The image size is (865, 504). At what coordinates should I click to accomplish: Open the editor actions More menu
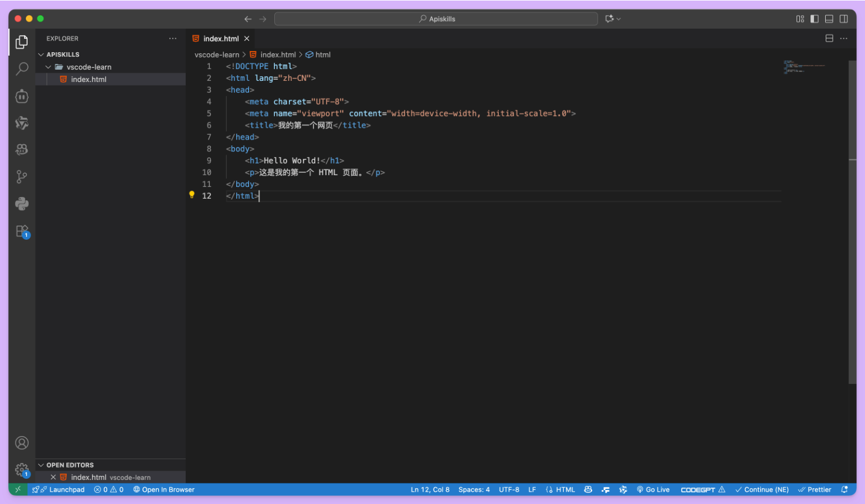843,38
